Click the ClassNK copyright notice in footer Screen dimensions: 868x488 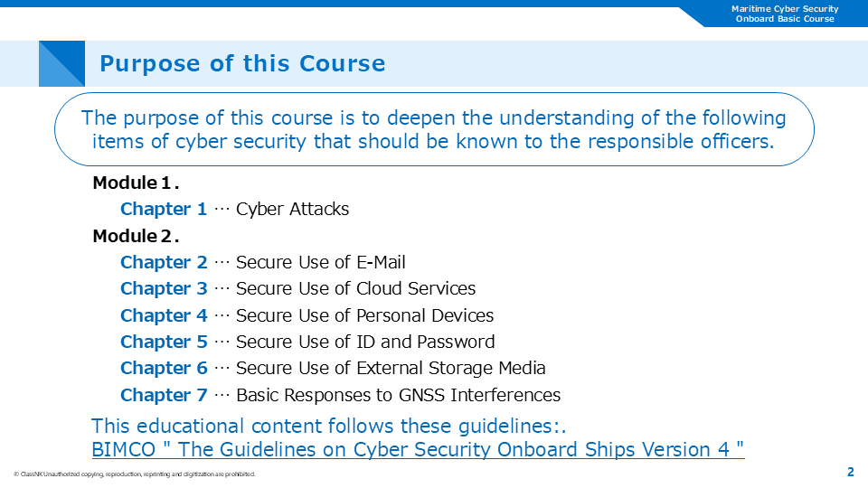[135, 474]
